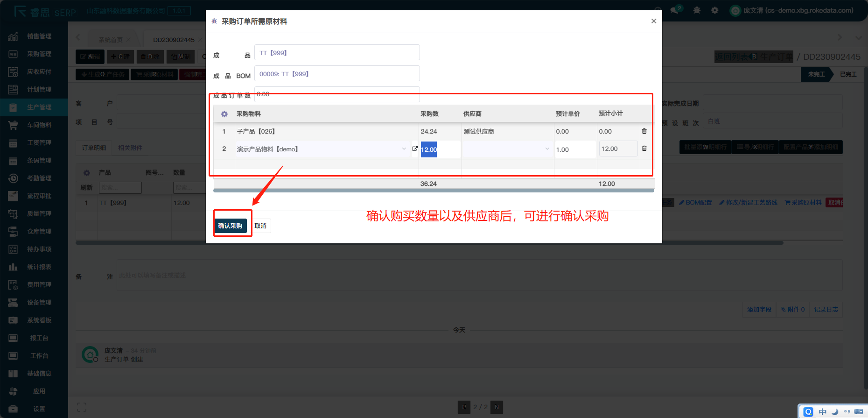Click the gear icon in 采购物料 table header
The image size is (868, 418).
[224, 114]
